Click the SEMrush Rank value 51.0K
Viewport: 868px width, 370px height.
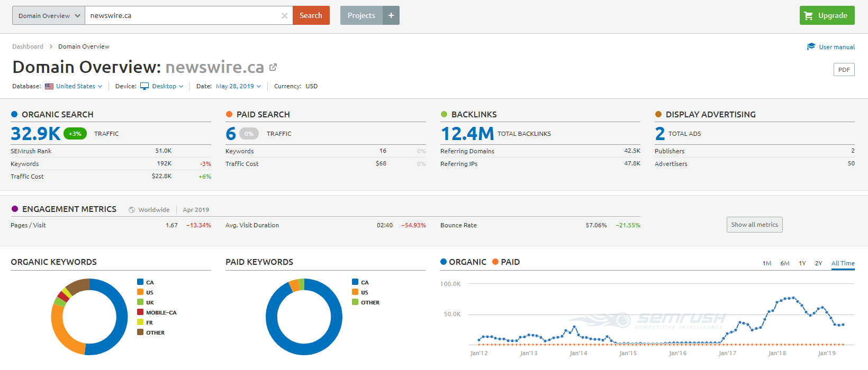(164, 151)
